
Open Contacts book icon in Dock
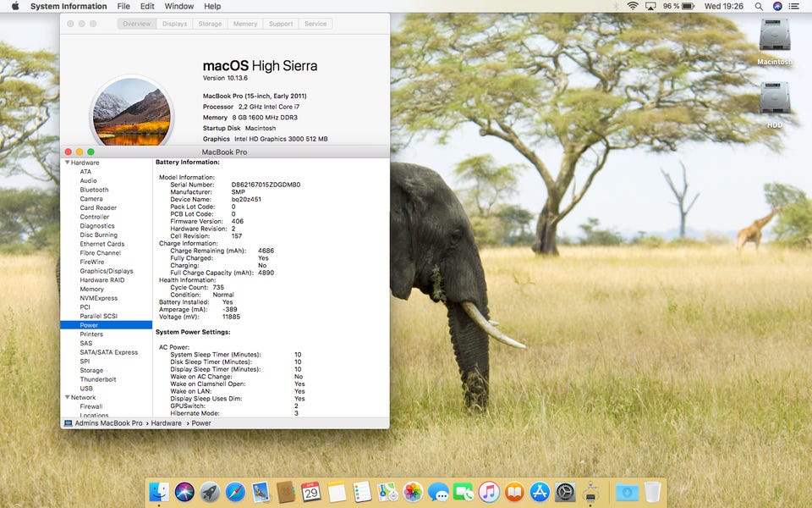click(x=286, y=491)
